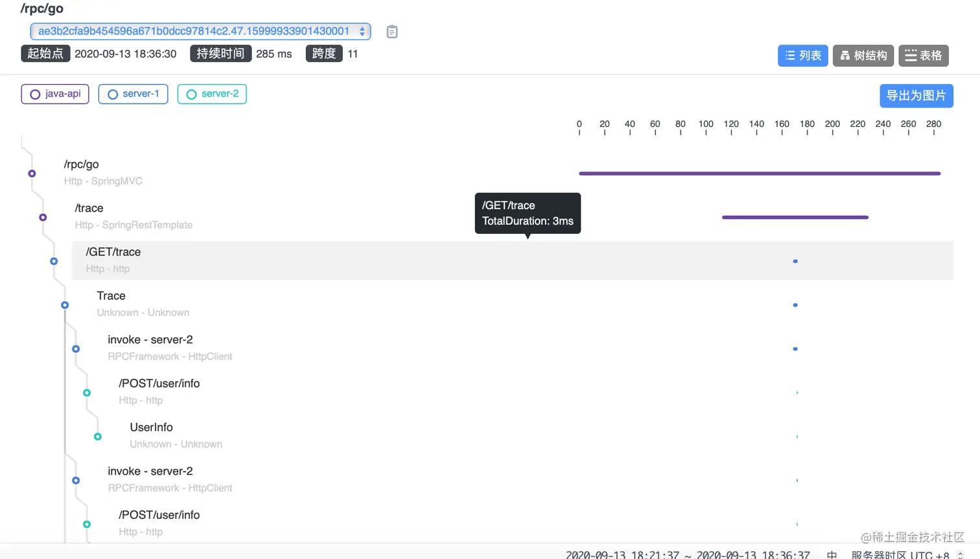Viewport: 980px width, 559px height.
Task: Copy the trace ID with clipboard icon
Action: coord(392,31)
